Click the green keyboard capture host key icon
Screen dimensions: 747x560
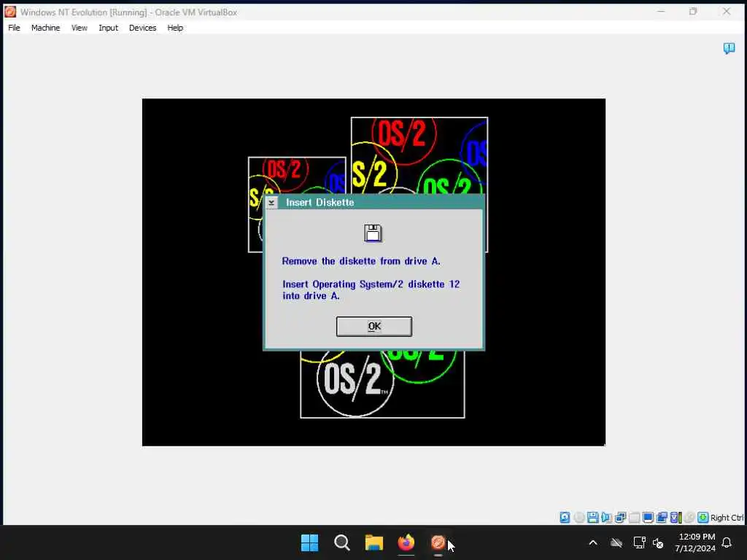coord(703,517)
